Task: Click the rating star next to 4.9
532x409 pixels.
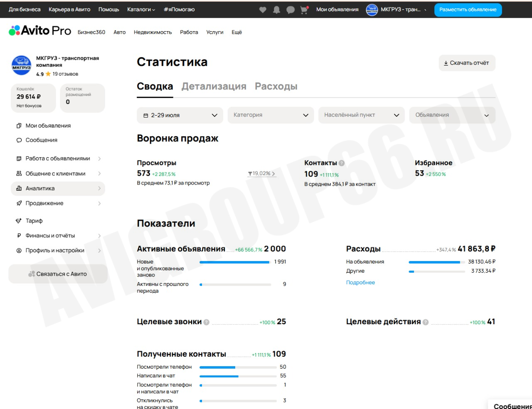Action: (48, 74)
